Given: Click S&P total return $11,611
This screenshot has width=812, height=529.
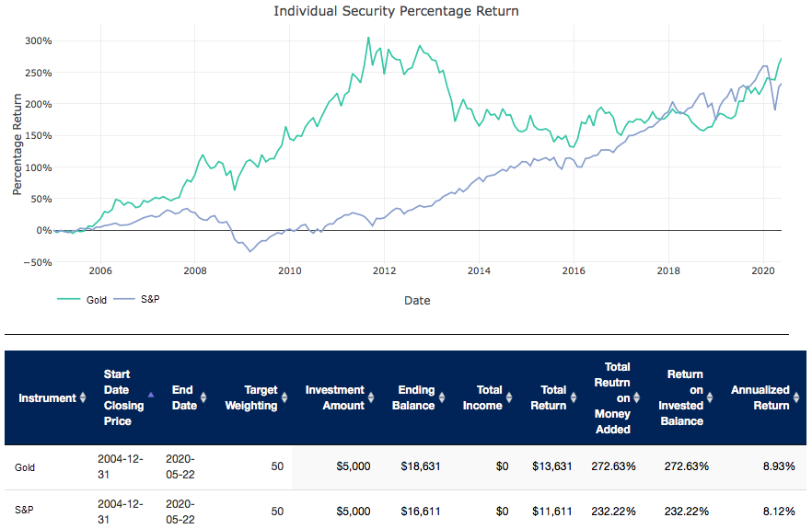Looking at the screenshot, I should click(x=552, y=512).
